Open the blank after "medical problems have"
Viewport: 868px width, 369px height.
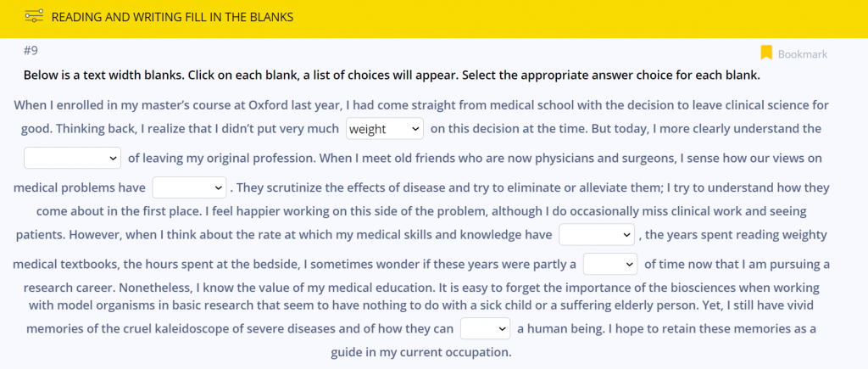pyautogui.click(x=189, y=187)
